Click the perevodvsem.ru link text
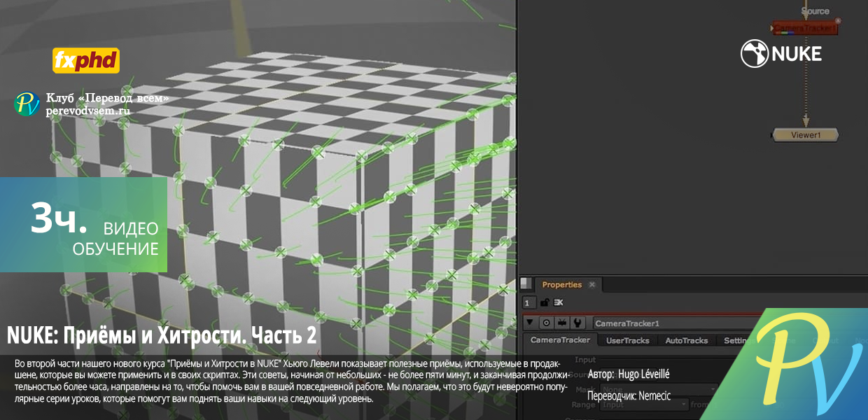This screenshot has width=868, height=420. (x=88, y=111)
